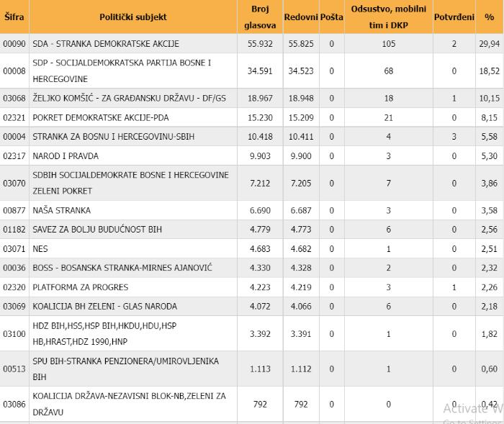Select the NES party name
Screen dimensions: 504x424
point(40,249)
